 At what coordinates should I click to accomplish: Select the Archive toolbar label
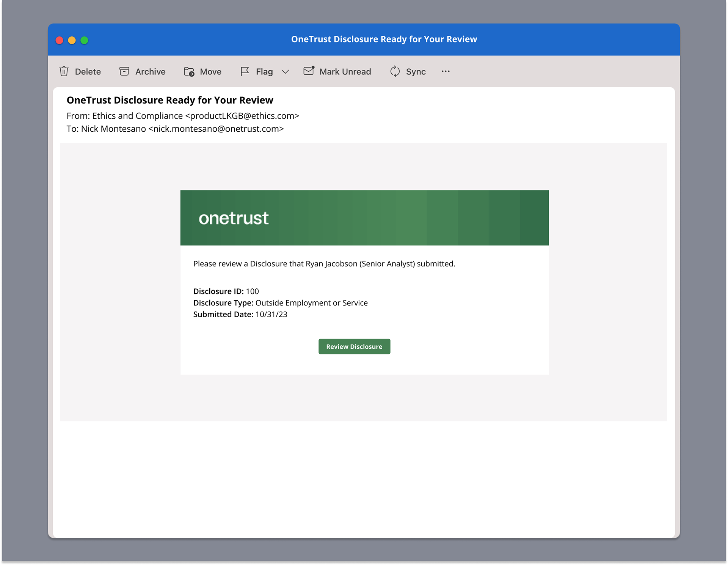(150, 72)
